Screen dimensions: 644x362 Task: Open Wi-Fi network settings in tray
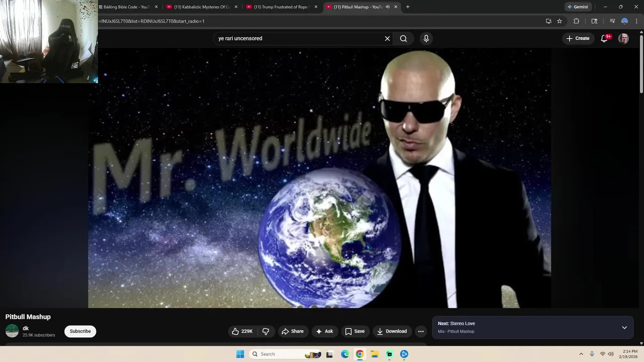(602, 354)
